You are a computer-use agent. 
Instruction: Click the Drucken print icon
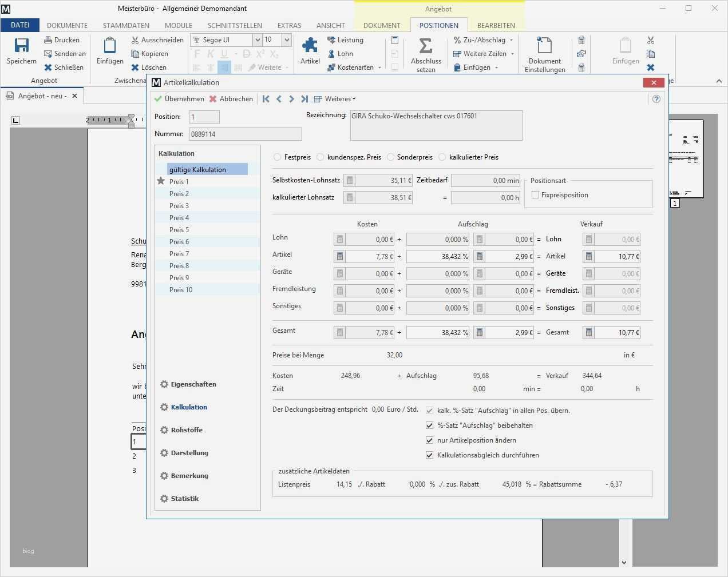(49, 40)
